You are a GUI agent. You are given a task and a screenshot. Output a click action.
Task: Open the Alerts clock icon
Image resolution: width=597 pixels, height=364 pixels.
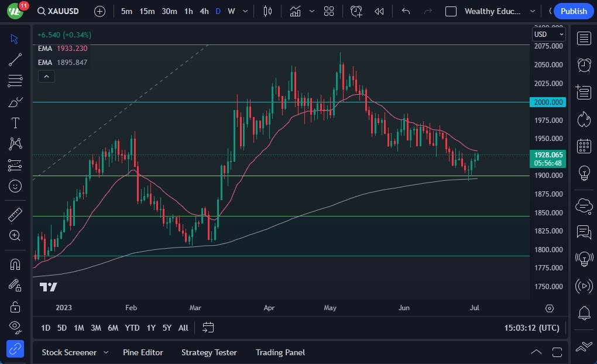[x=584, y=65]
